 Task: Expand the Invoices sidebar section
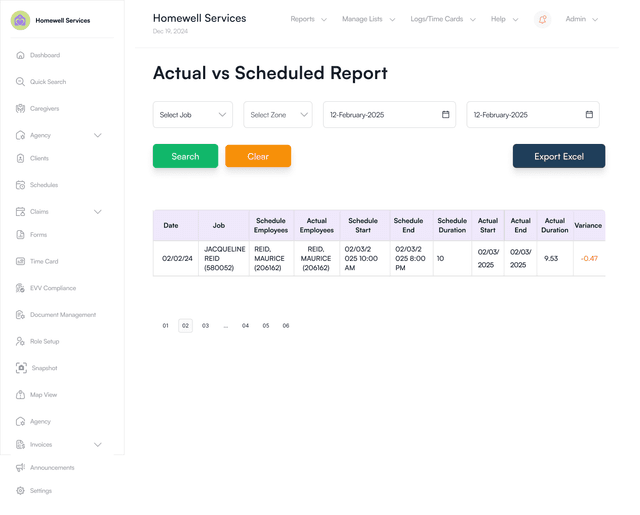pos(97,445)
